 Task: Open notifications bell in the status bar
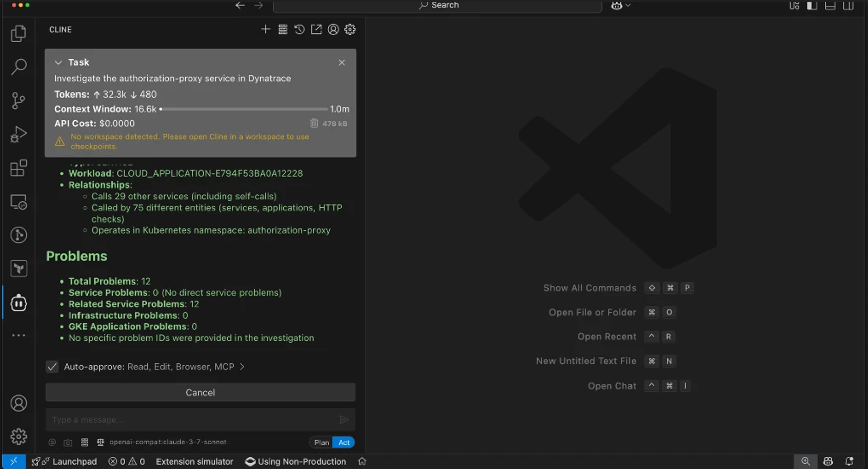[849, 461]
